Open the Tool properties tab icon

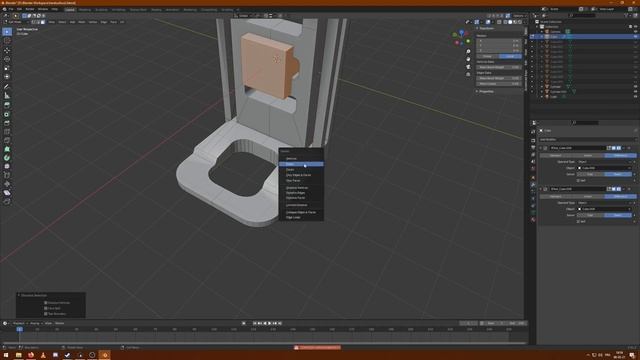[x=533, y=131]
